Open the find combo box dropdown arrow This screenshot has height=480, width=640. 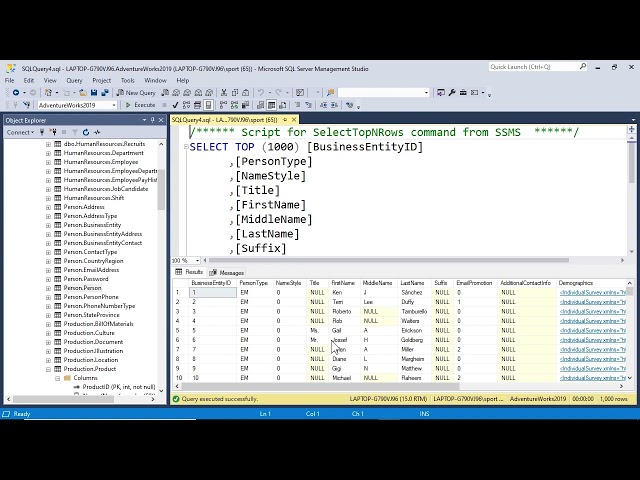point(426,93)
